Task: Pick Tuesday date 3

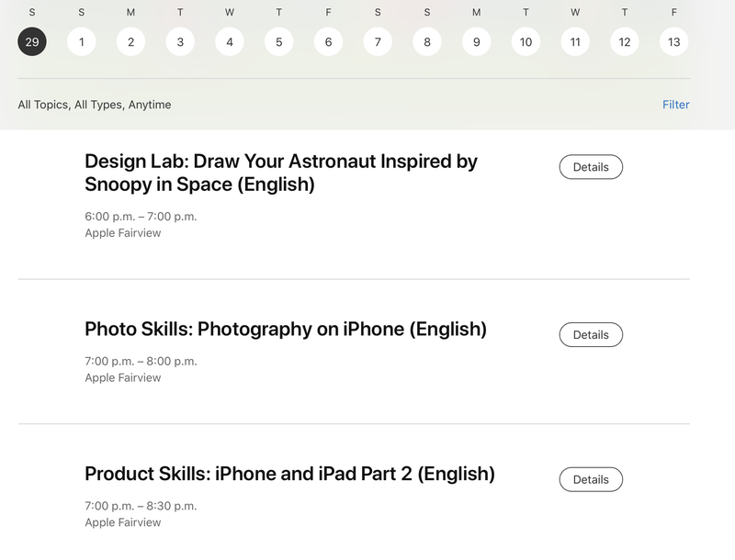Action: point(180,41)
